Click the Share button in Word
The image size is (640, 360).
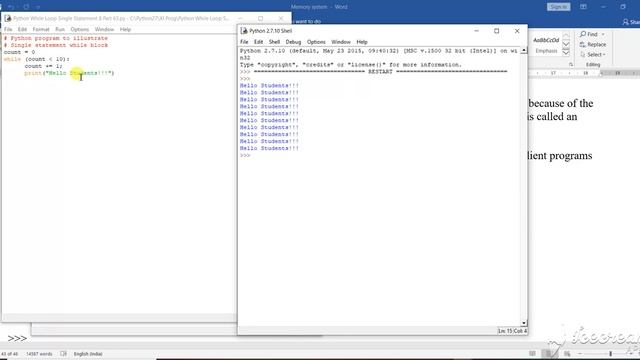point(631,22)
